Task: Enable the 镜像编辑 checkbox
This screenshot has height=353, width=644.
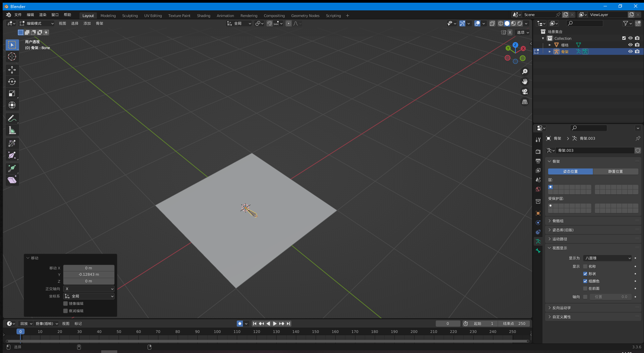Action: pyautogui.click(x=65, y=304)
